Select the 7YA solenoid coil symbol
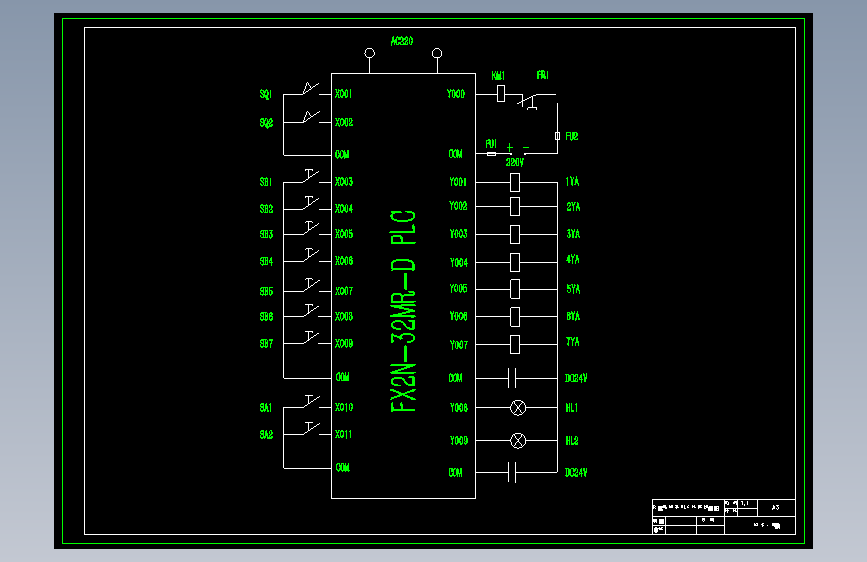867x562 pixels. click(515, 344)
